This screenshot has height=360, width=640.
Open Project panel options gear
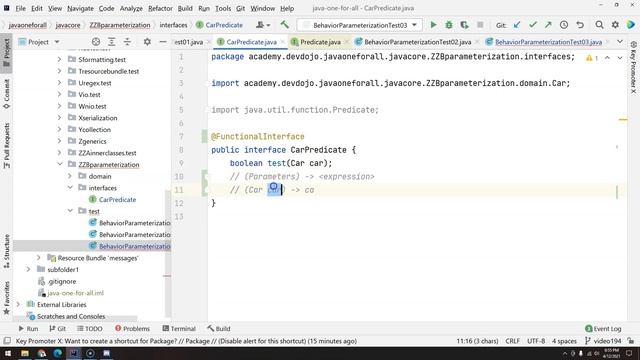[x=147, y=42]
